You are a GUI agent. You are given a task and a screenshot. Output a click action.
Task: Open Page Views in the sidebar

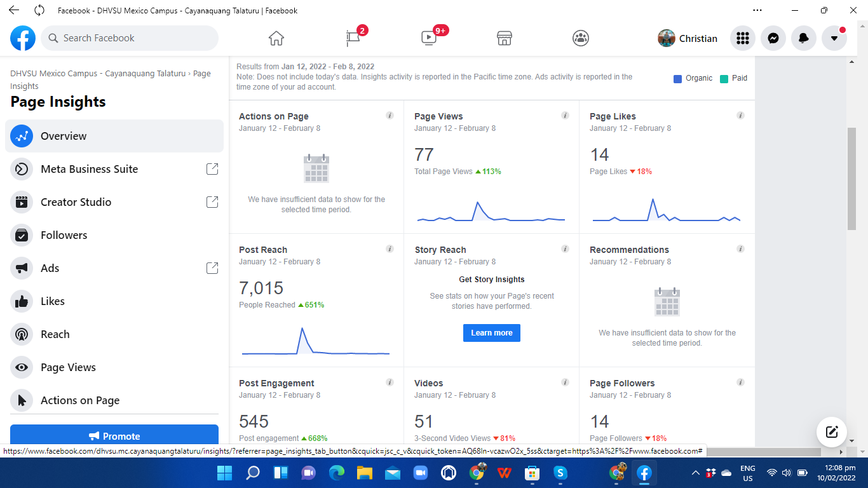pyautogui.click(x=114, y=367)
